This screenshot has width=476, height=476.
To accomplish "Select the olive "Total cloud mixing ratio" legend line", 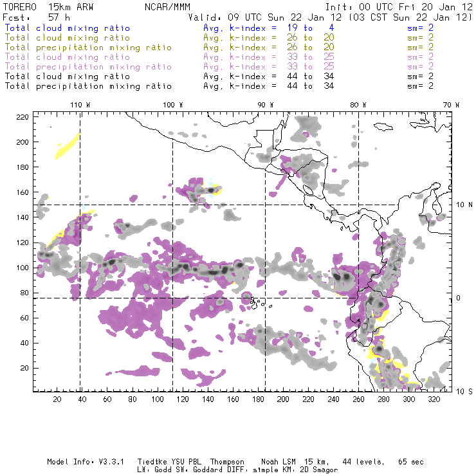I will (68, 38).
